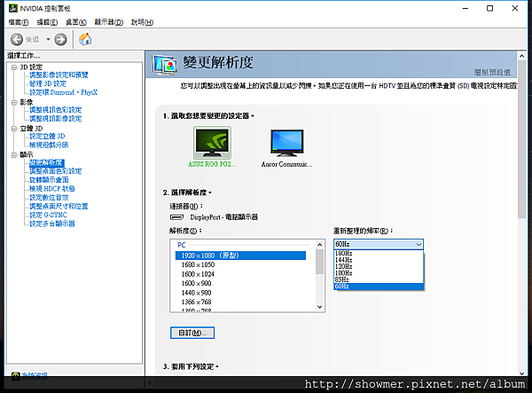This screenshot has height=393, width=532.
Task: Open 調整影像設定和預覽 in tree
Action: (x=59, y=75)
